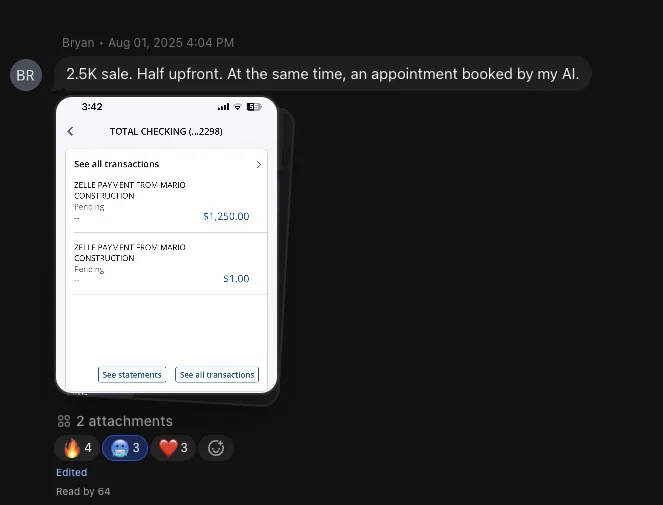Open the 2 attachments label
Image resolution: width=663 pixels, height=505 pixels.
click(x=124, y=421)
